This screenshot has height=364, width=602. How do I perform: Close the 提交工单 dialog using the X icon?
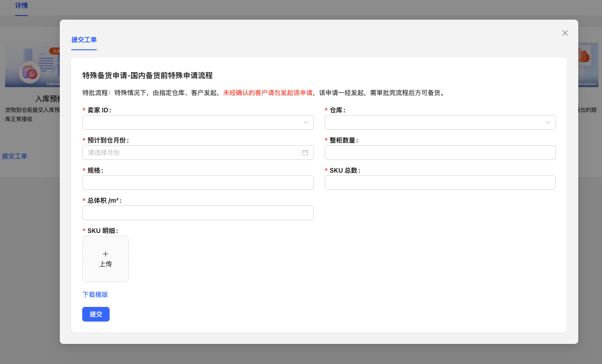pyautogui.click(x=565, y=33)
